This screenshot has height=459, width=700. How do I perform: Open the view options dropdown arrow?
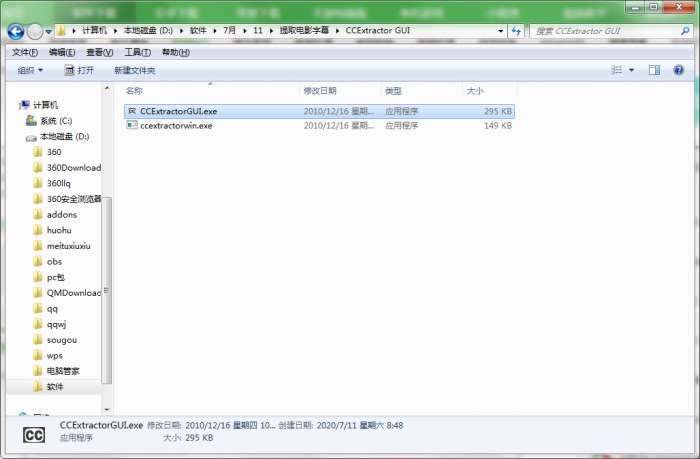(631, 70)
